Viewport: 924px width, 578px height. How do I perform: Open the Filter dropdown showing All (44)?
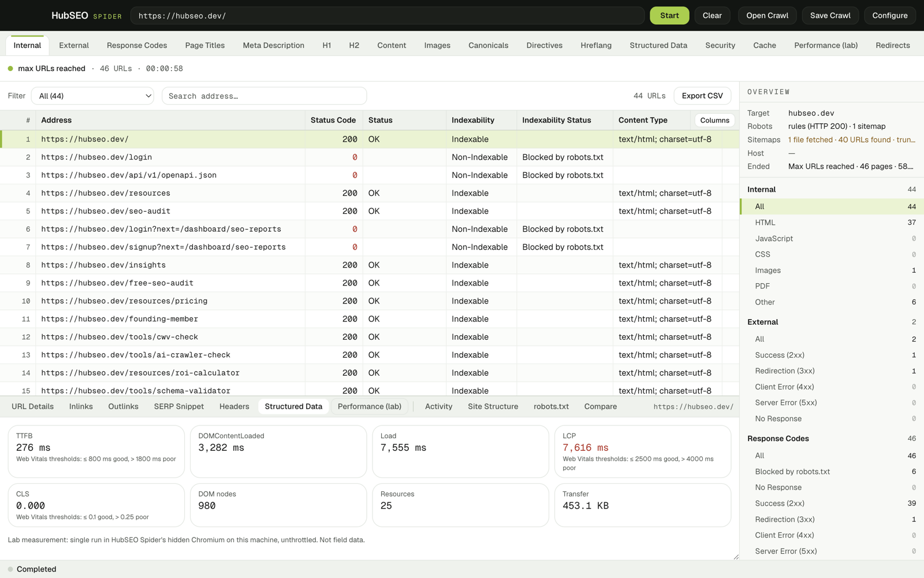[x=92, y=96]
